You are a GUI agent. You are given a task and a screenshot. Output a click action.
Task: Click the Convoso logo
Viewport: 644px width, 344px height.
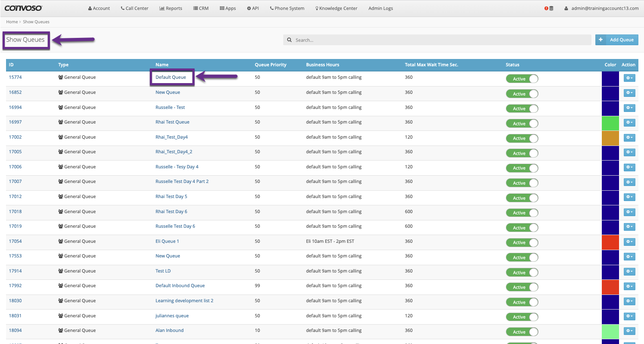coord(24,8)
